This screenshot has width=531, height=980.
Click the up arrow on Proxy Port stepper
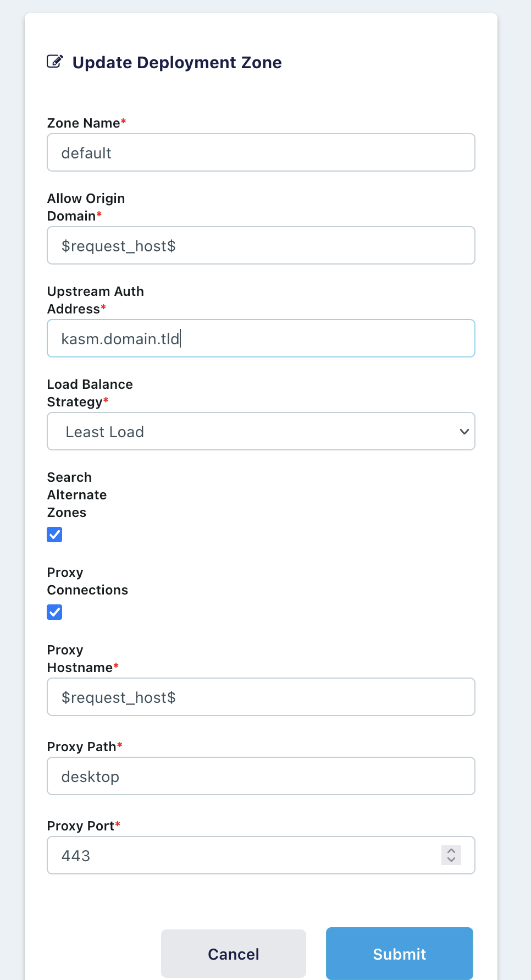450,851
